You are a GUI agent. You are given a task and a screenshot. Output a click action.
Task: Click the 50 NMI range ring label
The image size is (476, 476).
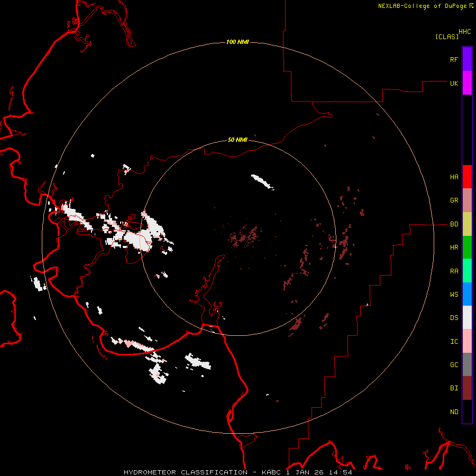coord(237,140)
